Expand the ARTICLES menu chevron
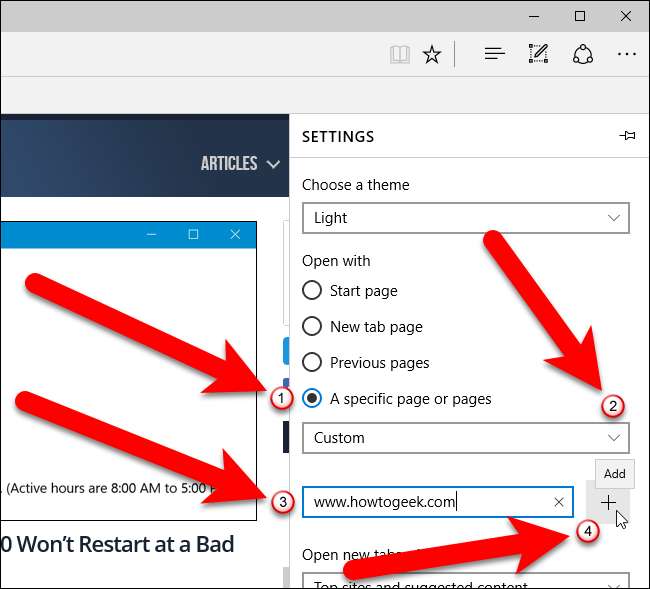 coord(273,164)
